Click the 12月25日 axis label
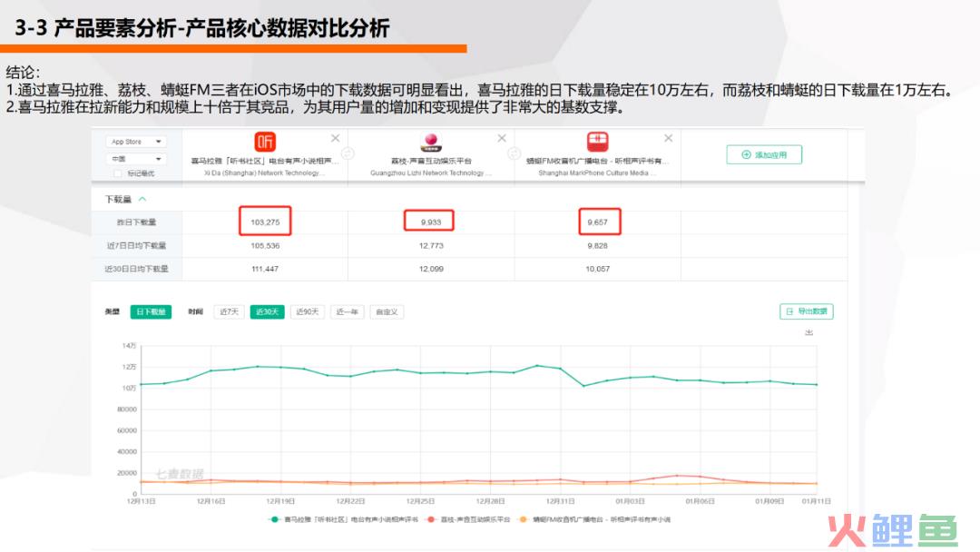This screenshot has height=552, width=980. 420,501
